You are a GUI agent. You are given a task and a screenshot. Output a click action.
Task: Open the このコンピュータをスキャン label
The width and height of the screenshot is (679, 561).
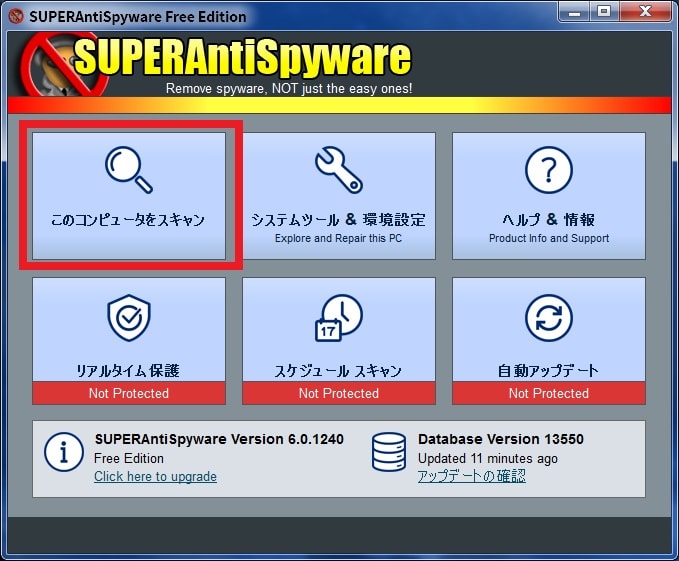point(128,220)
